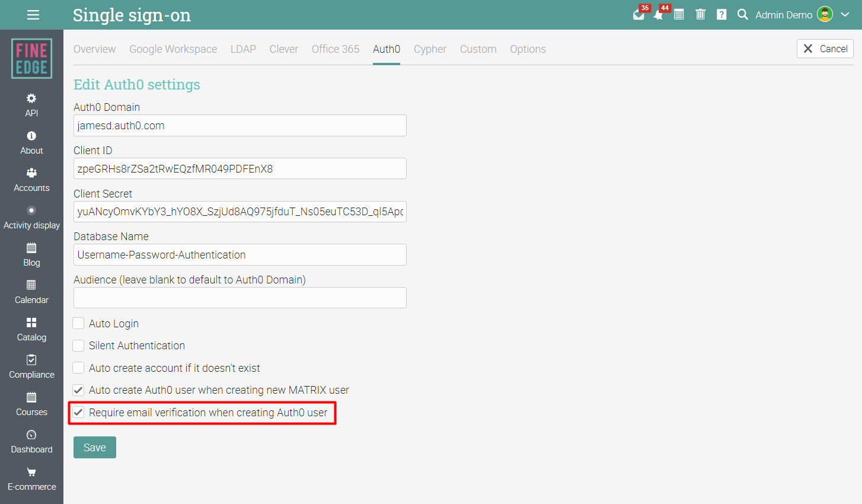Click the Edit Auth0 settings heading
Screen dimensions: 862x504
137,85
